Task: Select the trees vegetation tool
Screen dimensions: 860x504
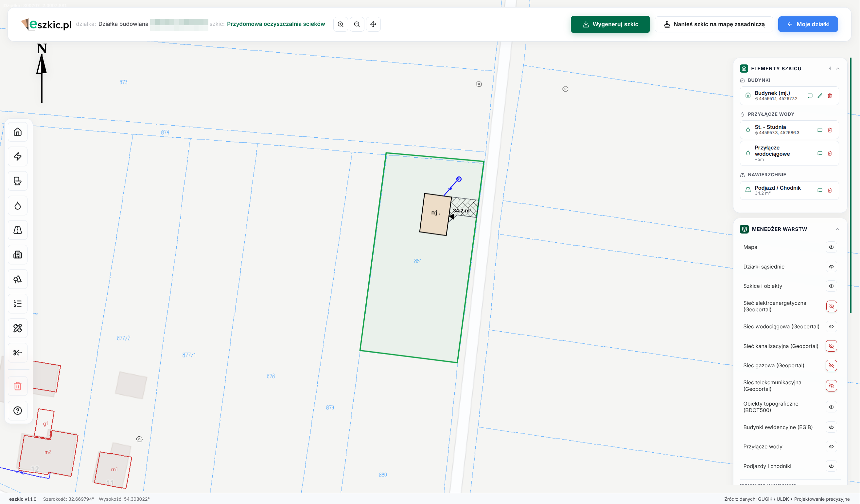Action: pos(18,279)
